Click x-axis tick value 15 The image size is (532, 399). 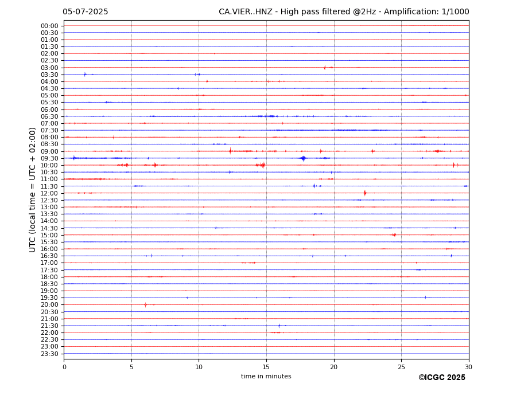click(x=266, y=367)
